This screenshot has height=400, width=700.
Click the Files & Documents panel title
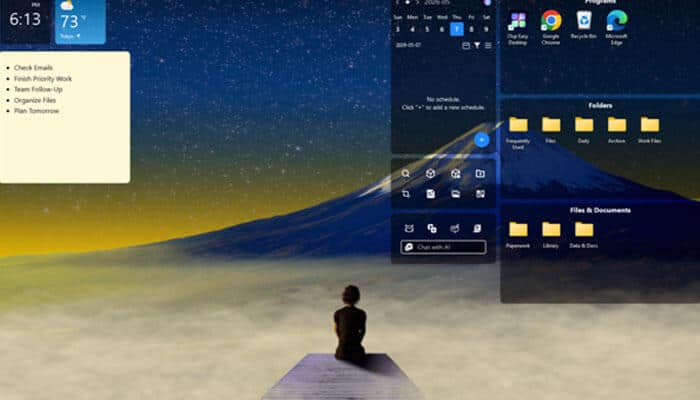[600, 210]
